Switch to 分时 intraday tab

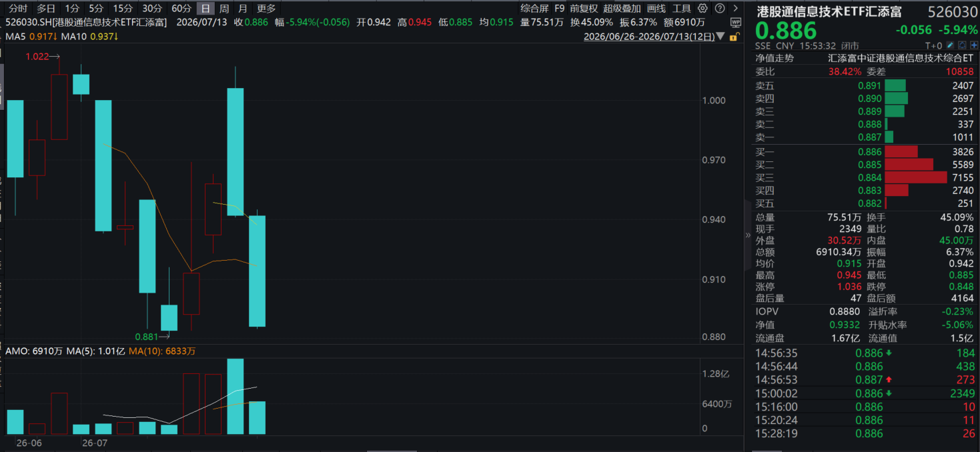click(18, 9)
